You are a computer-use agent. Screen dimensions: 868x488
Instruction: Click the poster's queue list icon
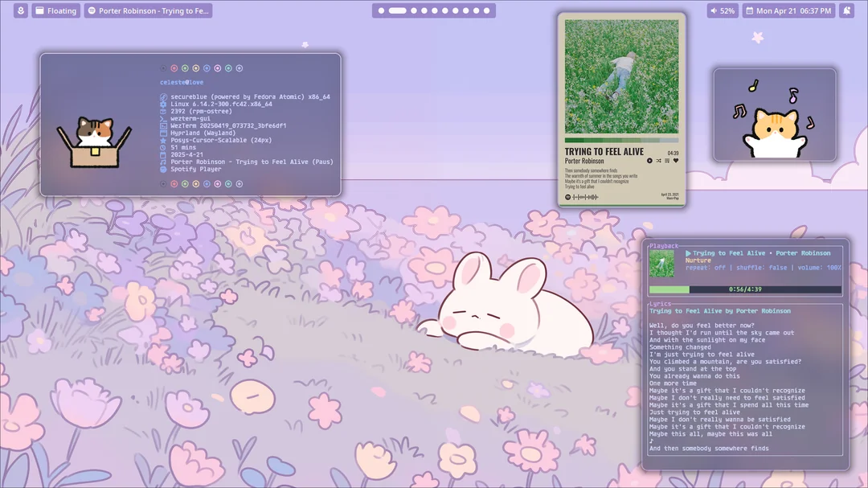[667, 161]
